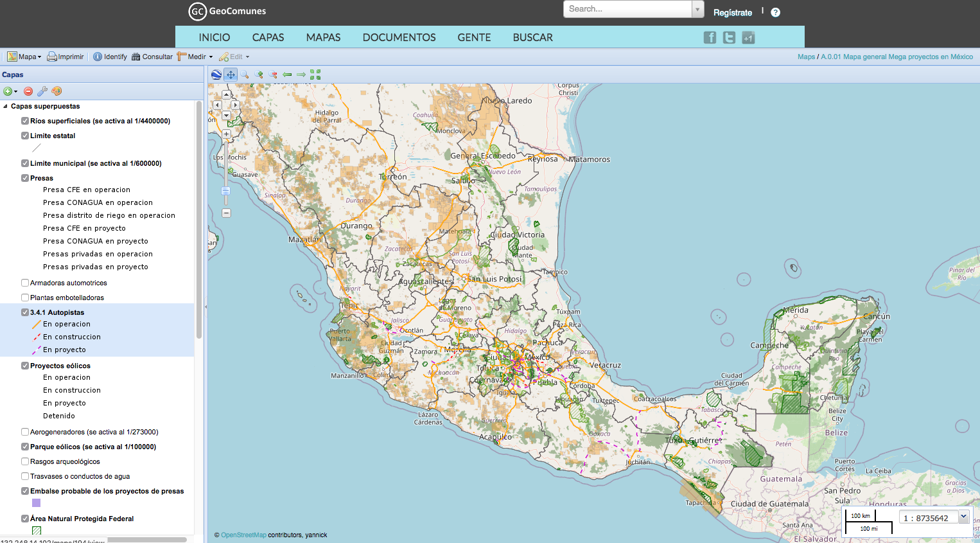980x543 pixels.
Task: Click the map zoom minus button
Action: pos(226,213)
